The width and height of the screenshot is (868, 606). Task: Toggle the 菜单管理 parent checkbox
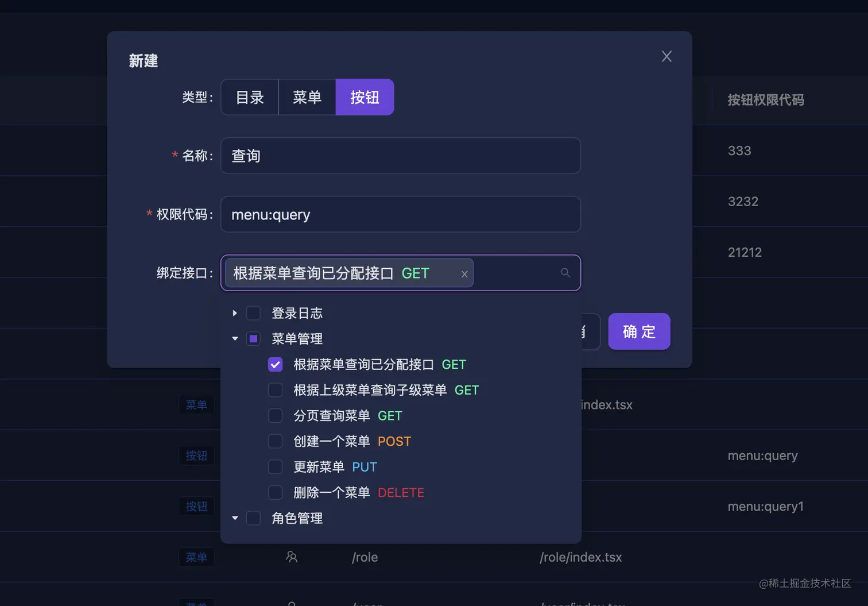coord(253,339)
